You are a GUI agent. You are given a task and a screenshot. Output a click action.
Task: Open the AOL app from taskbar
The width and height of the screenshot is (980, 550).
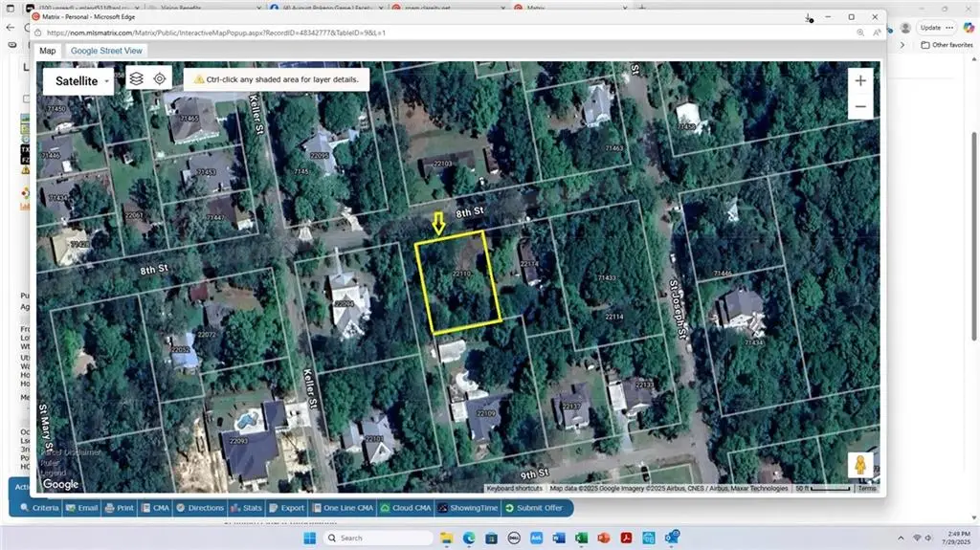536,538
